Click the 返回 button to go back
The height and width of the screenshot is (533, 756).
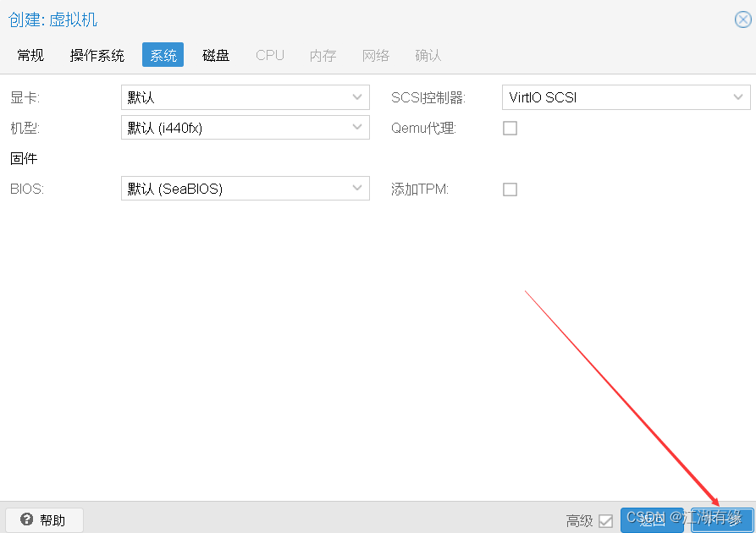(652, 520)
